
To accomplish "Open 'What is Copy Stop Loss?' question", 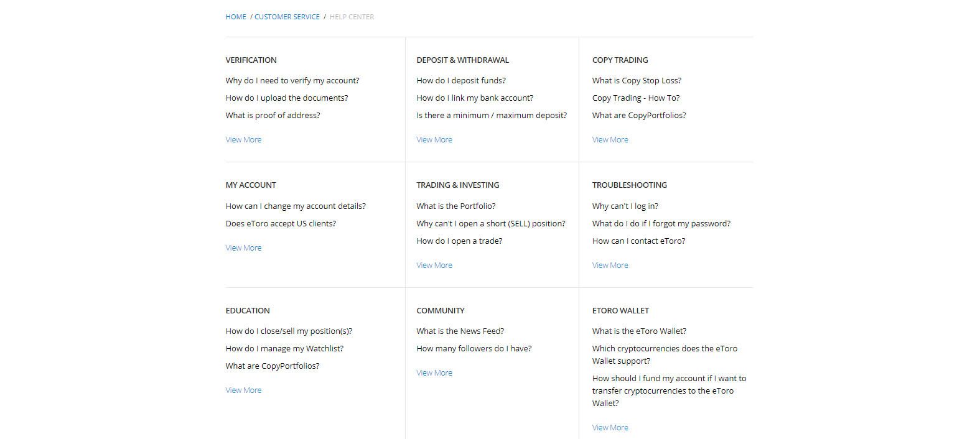I will pyautogui.click(x=637, y=81).
